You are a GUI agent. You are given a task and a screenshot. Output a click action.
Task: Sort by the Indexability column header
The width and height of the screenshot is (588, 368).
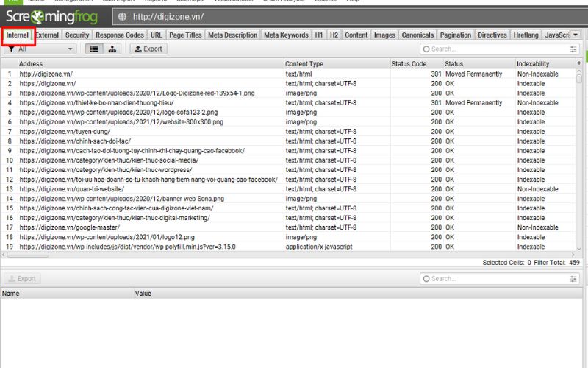(545, 63)
